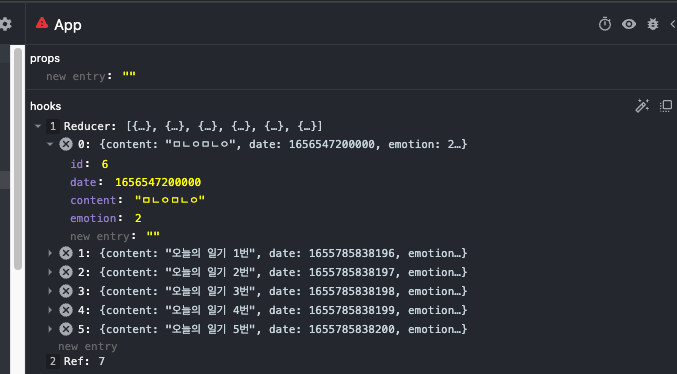This screenshot has height=374, width=677.
Task: Expand array item 2 arrow
Action: tap(50, 272)
